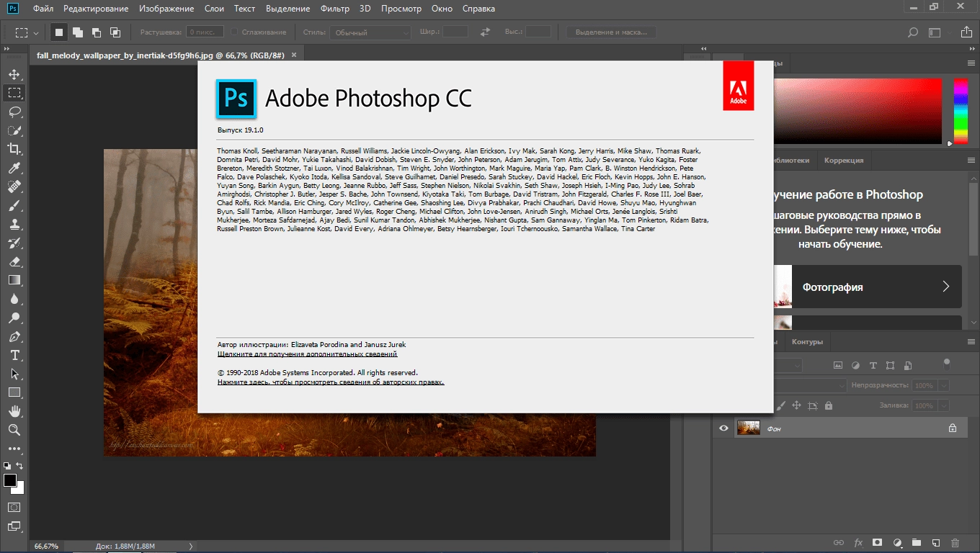
Task: Open the Справка menu
Action: coord(477,9)
